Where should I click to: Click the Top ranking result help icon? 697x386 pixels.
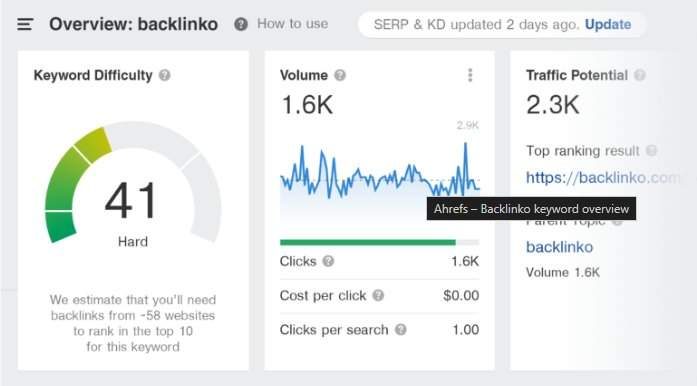(x=651, y=150)
